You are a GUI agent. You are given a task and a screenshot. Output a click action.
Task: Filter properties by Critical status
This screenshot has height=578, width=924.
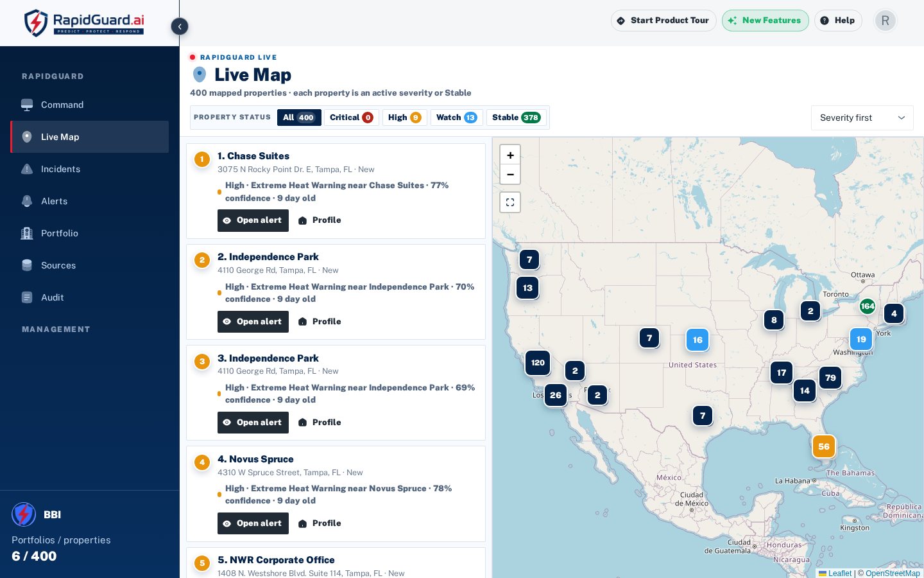[352, 118]
